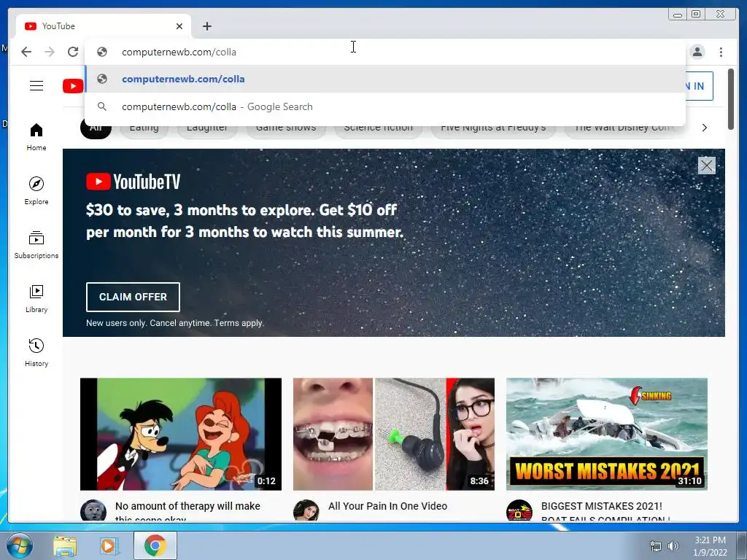747x560 pixels.
Task: Open the Boat Zone channel avatar
Action: [x=519, y=510]
